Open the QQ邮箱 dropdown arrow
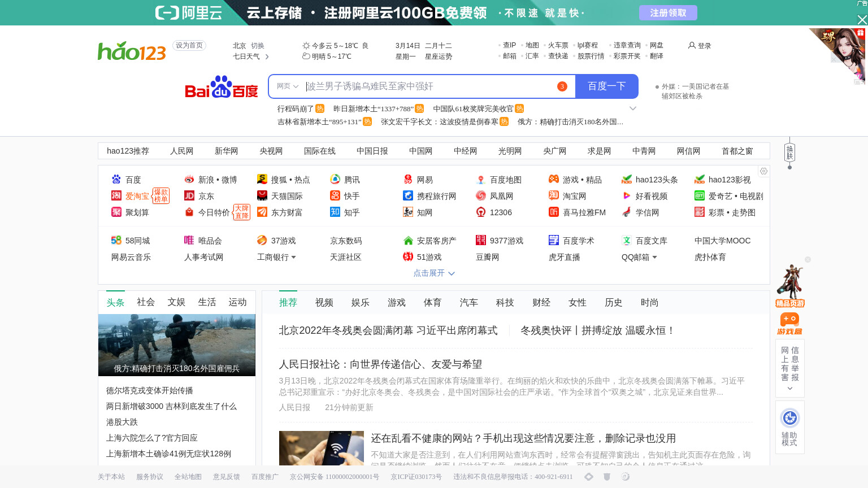Screen dimensions: 868x488 coord(654,257)
